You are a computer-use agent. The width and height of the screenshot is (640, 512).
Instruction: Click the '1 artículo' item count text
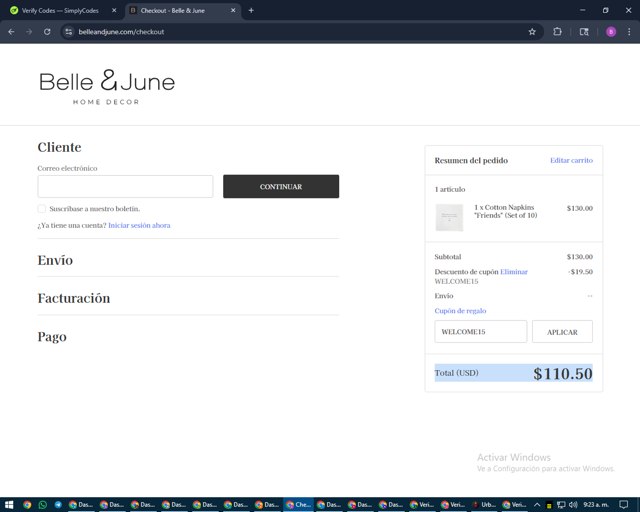tap(450, 189)
